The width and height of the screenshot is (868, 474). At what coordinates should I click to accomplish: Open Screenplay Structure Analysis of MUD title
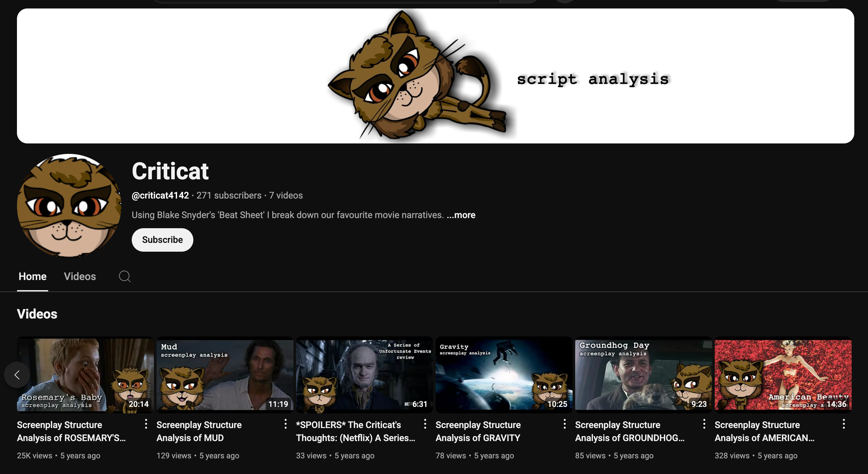pyautogui.click(x=199, y=431)
